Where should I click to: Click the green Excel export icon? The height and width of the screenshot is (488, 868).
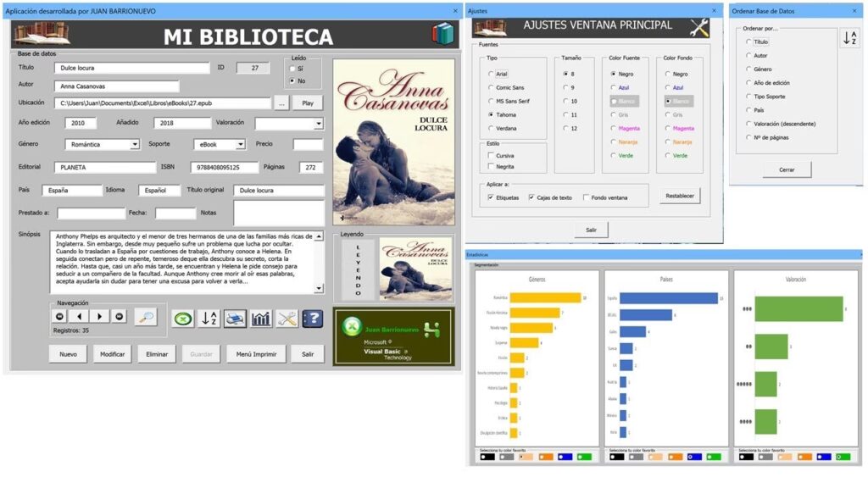pos(182,319)
